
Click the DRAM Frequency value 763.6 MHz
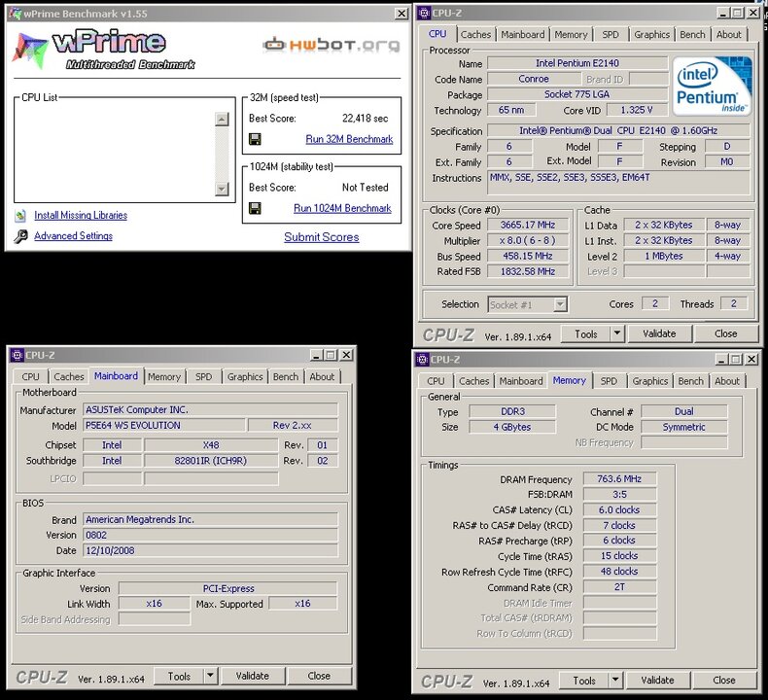[619, 479]
